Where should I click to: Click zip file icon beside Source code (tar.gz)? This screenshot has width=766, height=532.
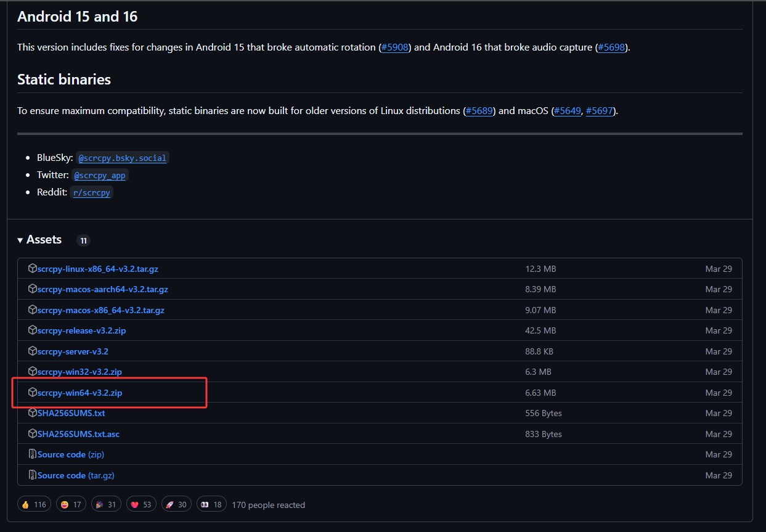33,475
